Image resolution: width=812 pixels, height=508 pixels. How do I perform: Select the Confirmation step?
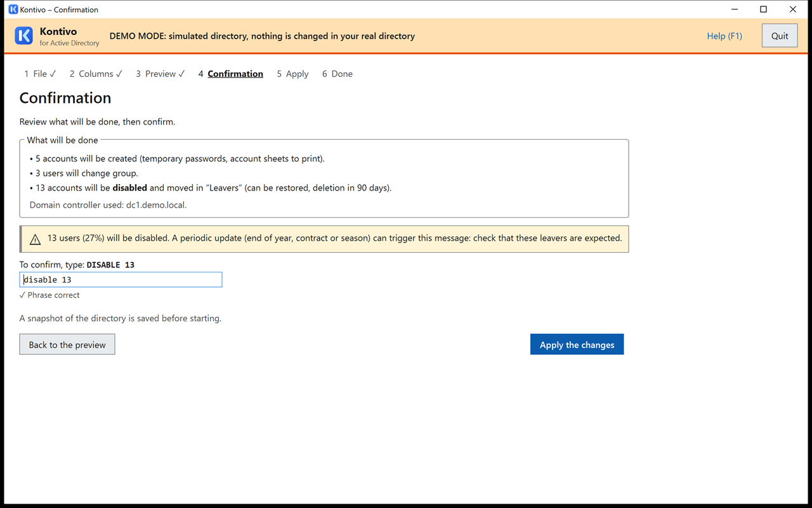point(230,74)
